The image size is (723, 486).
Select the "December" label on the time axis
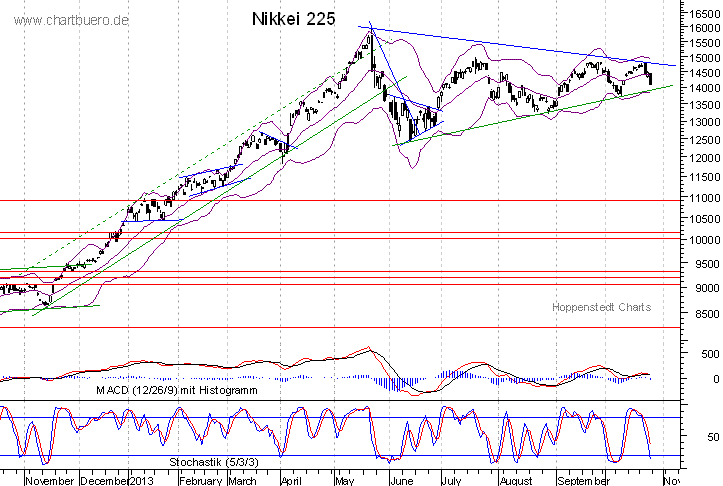tap(105, 481)
